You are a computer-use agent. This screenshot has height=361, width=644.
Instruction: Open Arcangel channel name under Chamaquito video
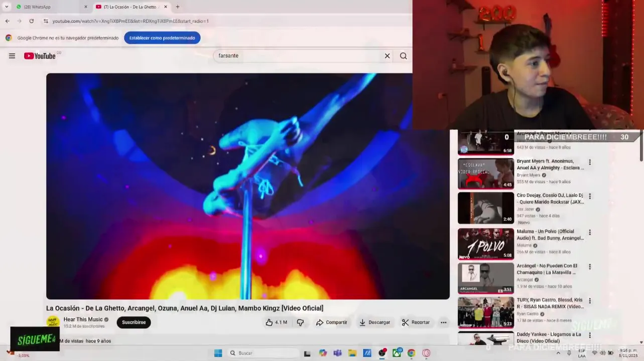525,280
